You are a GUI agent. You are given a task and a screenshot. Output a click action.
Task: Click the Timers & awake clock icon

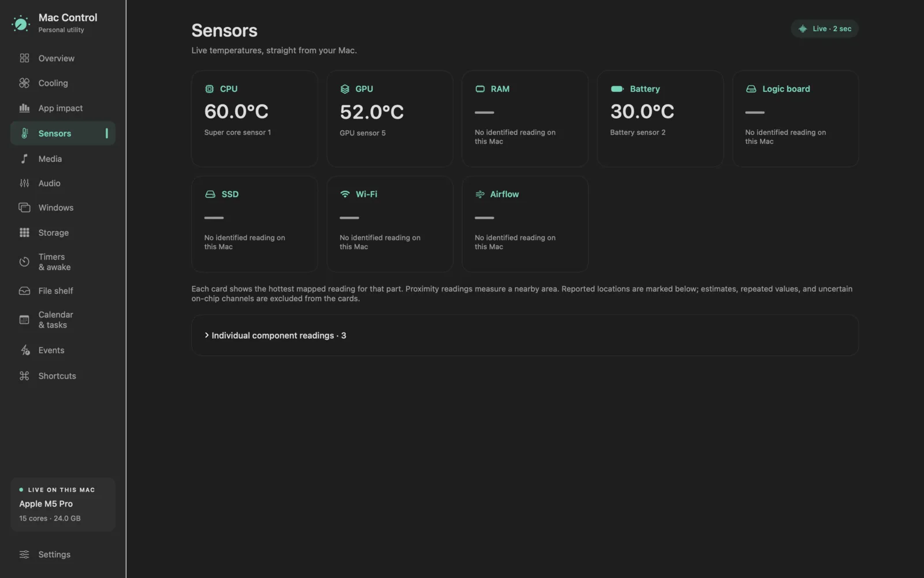24,262
